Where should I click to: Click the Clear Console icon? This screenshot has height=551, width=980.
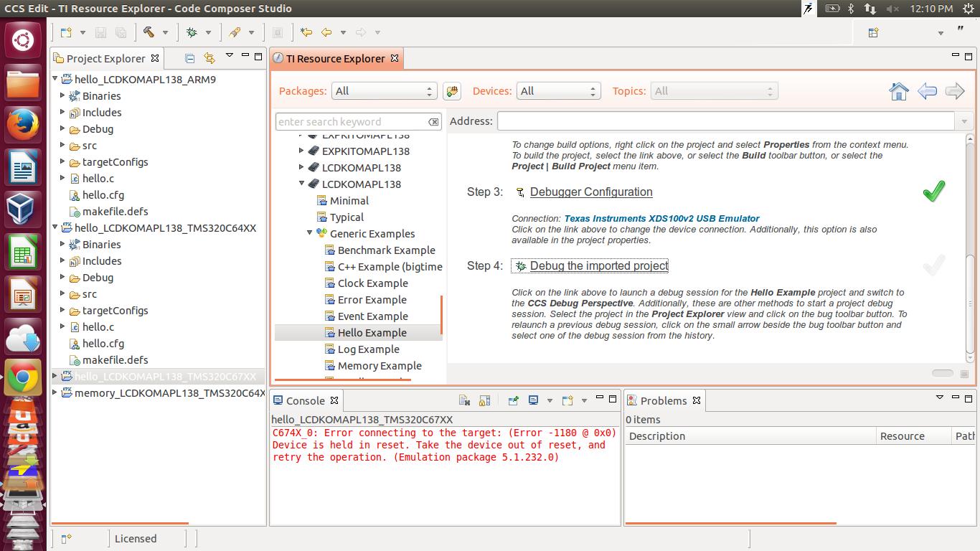464,400
